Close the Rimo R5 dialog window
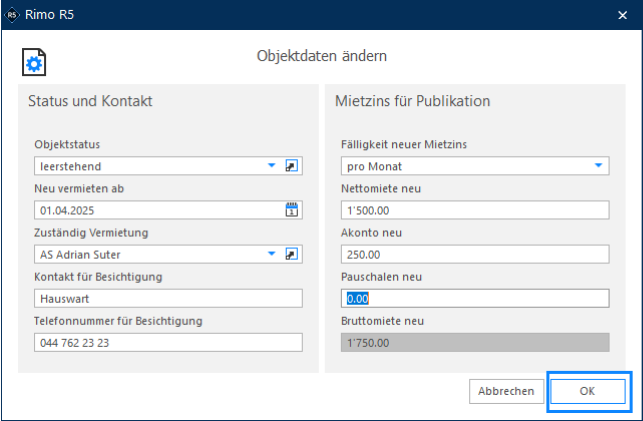The height and width of the screenshot is (421, 643). 622,15
